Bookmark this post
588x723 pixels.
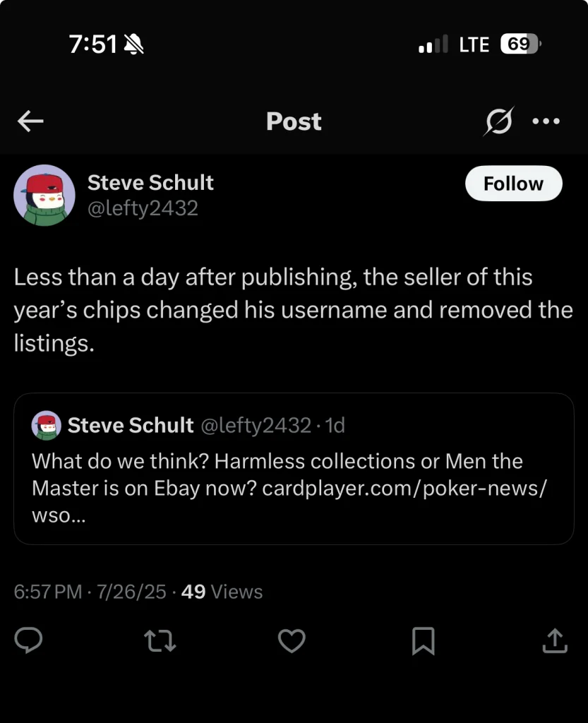(x=423, y=640)
